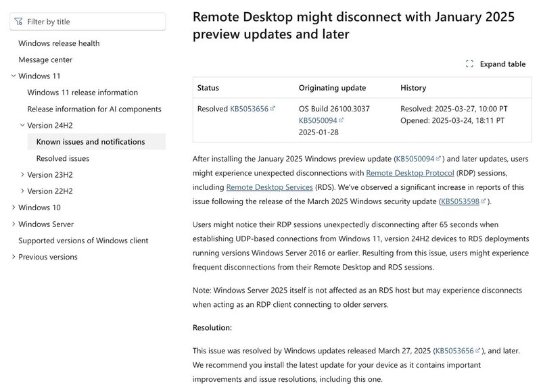This screenshot has height=392, width=541.
Task: Expand the Windows Server section
Action: (x=14, y=224)
